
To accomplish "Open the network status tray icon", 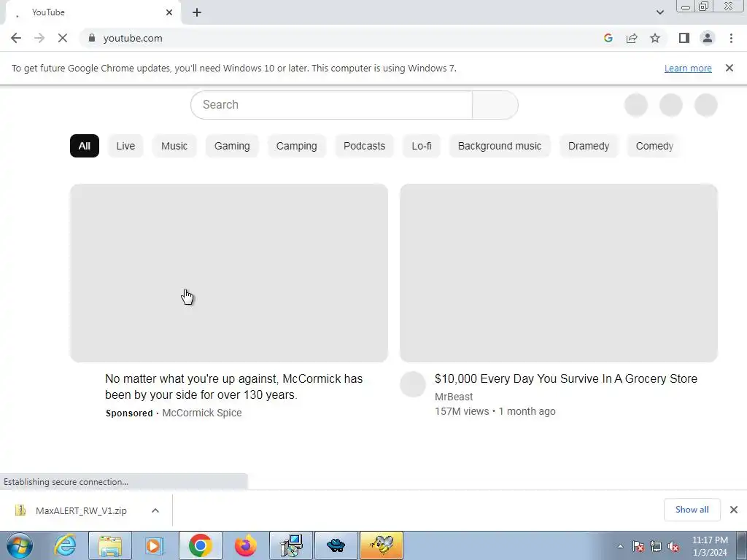I will tap(656, 546).
